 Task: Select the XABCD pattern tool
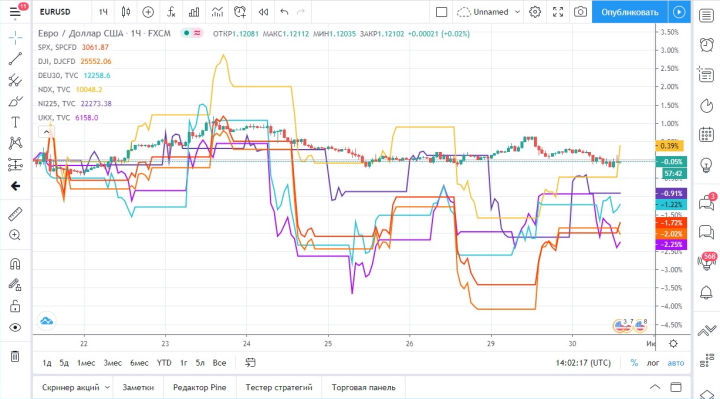tap(15, 143)
